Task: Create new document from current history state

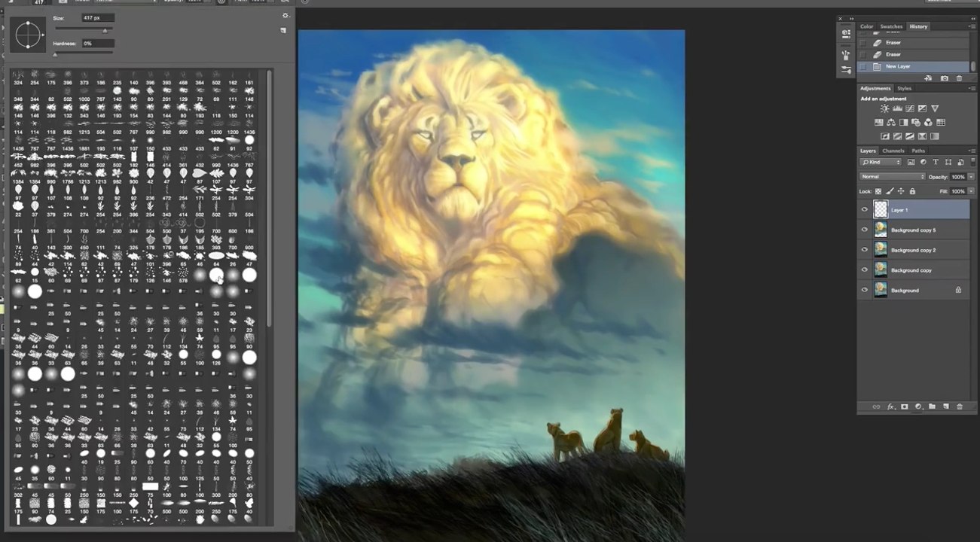Action: [x=930, y=78]
